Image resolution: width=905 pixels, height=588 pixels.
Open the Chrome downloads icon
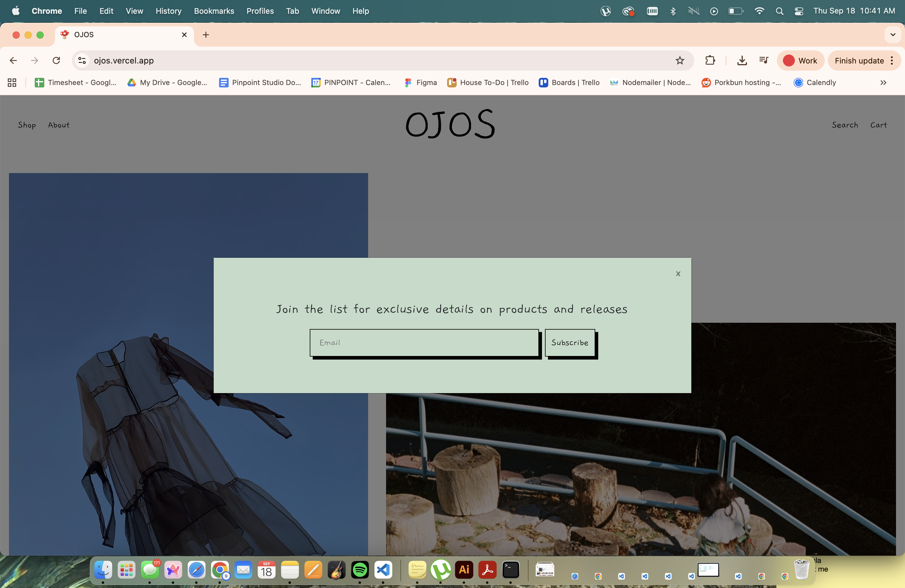742,60
